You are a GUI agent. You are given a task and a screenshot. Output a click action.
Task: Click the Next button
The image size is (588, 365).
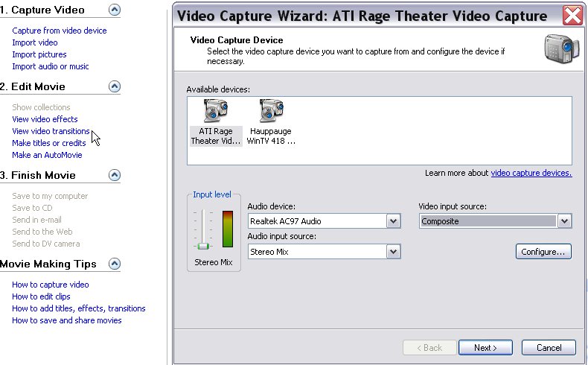click(485, 347)
